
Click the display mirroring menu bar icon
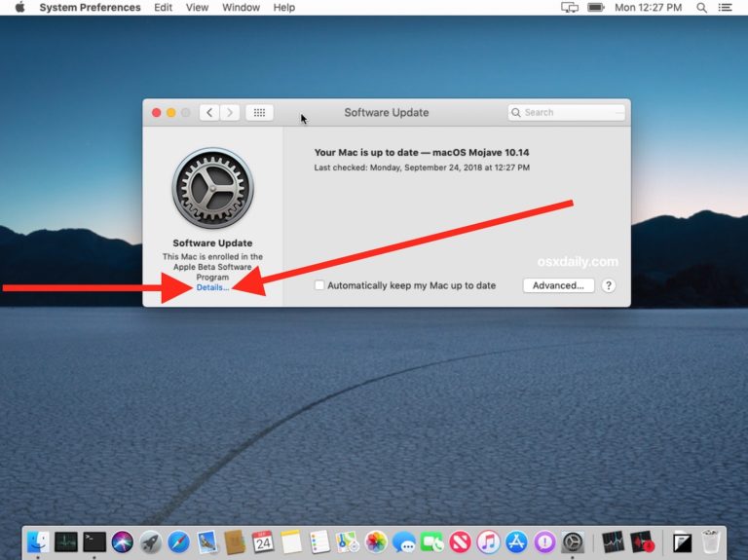[570, 8]
